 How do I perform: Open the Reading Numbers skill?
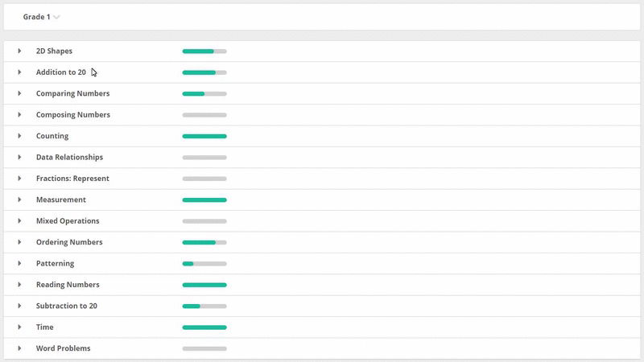[x=68, y=285]
